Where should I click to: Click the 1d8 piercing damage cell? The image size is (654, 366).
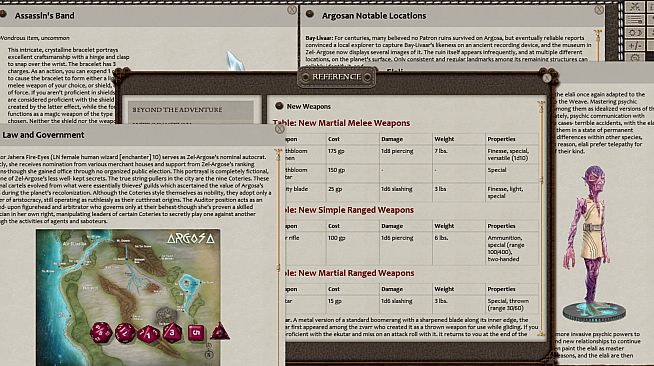(x=406, y=155)
